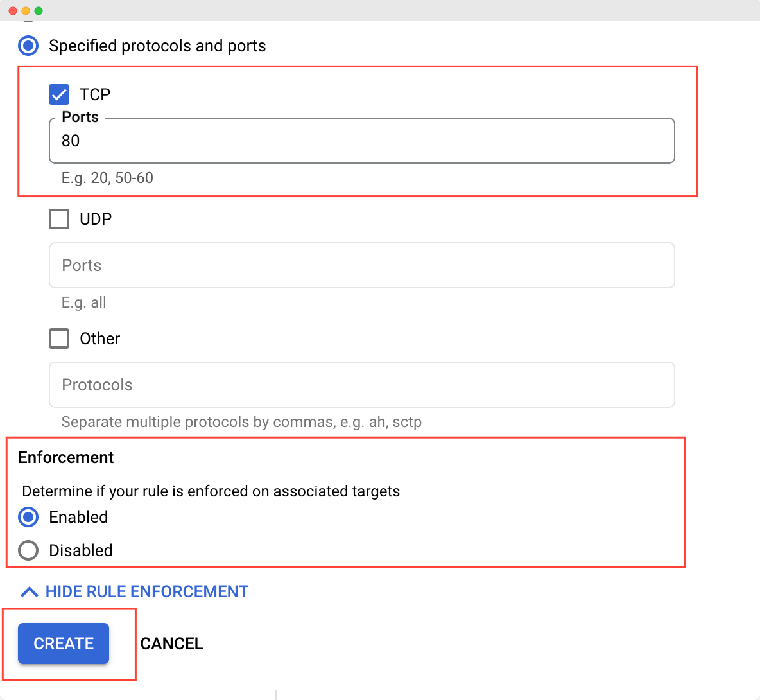The height and width of the screenshot is (700, 760).
Task: Enable the UDP protocol checkbox
Action: pos(58,219)
